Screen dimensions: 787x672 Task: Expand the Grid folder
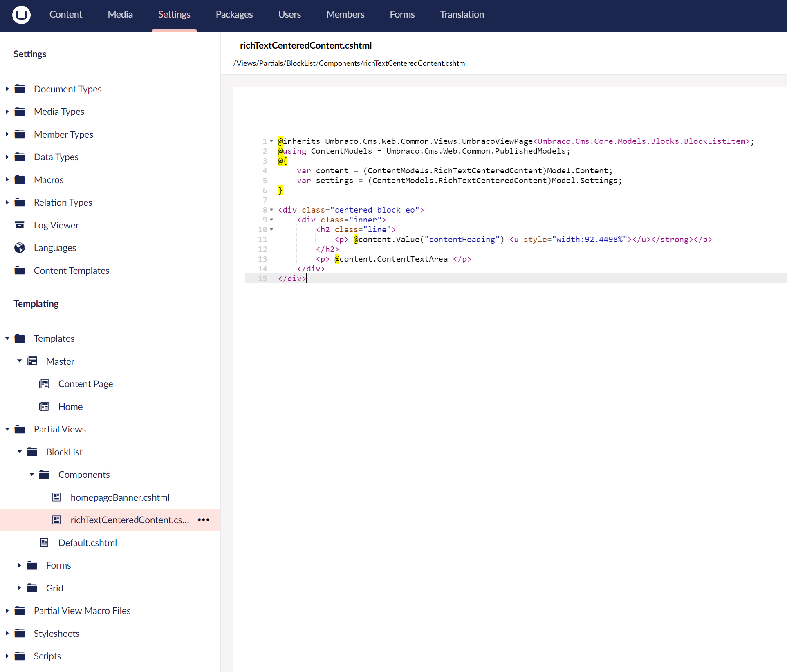pyautogui.click(x=19, y=588)
